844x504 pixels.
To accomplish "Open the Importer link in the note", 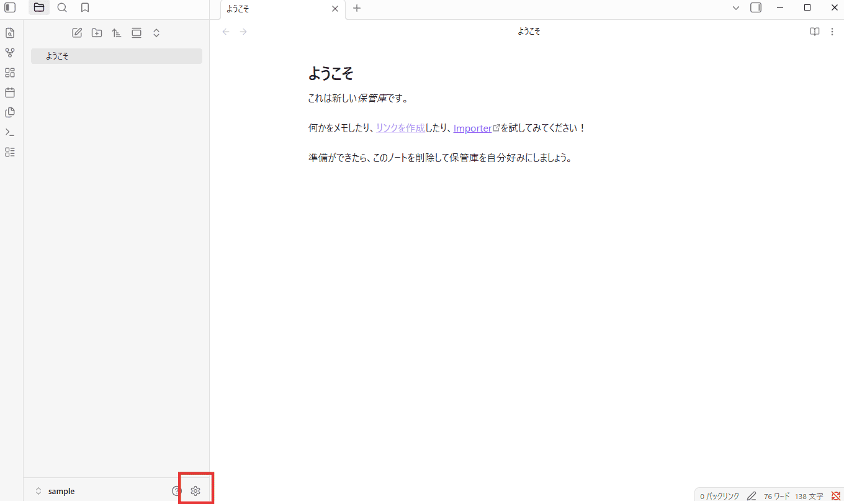I will pos(474,128).
